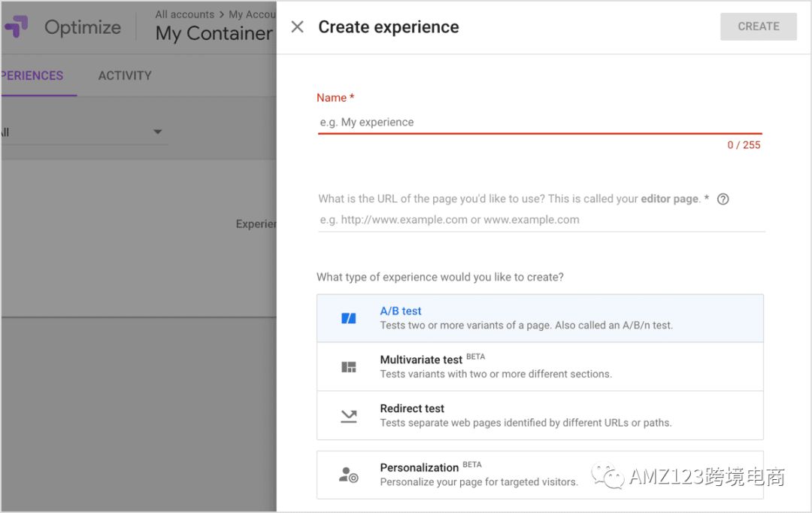
Task: Click the breadcrumb chevron after All accounts
Action: tap(222, 14)
